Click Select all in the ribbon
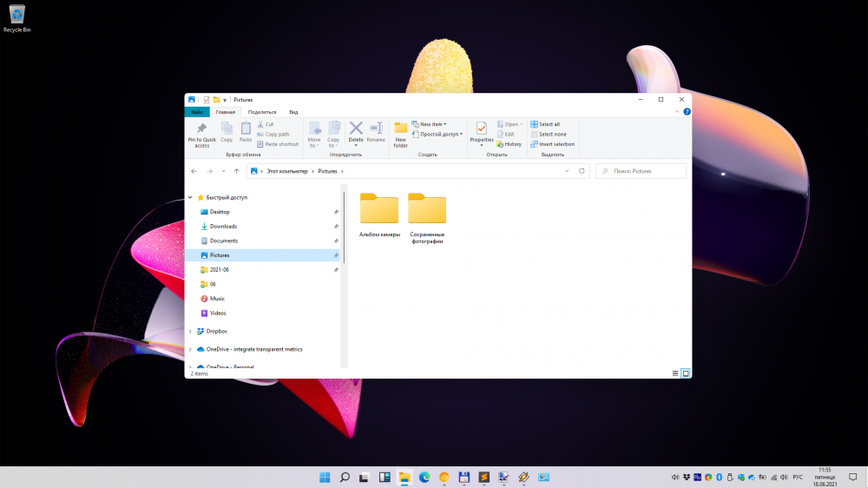Image resolution: width=868 pixels, height=488 pixels. (545, 124)
